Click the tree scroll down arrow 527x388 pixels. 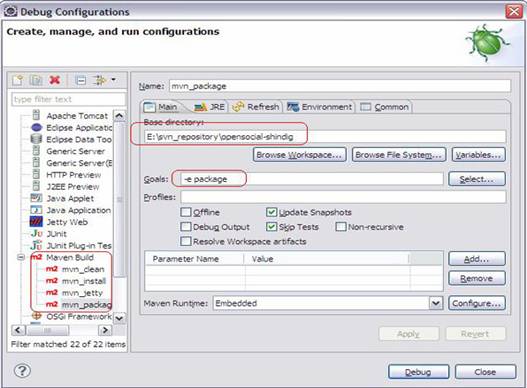(119, 318)
